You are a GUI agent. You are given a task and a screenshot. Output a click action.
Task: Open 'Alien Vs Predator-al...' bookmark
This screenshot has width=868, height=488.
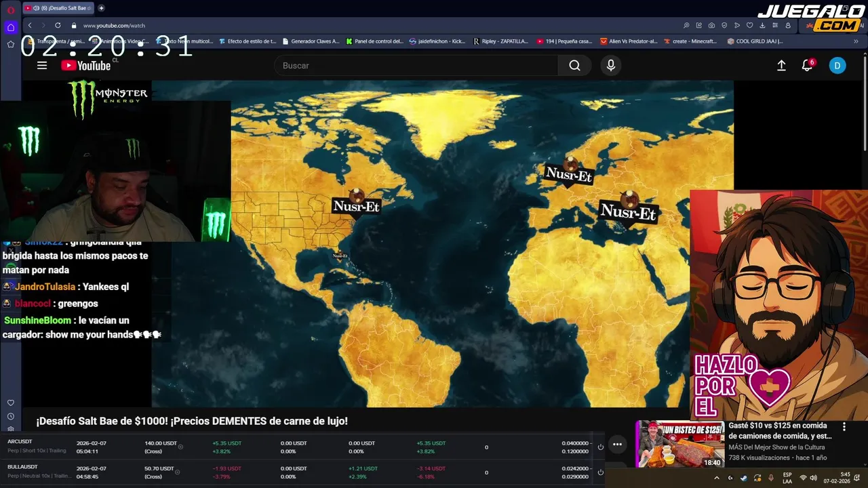click(629, 41)
